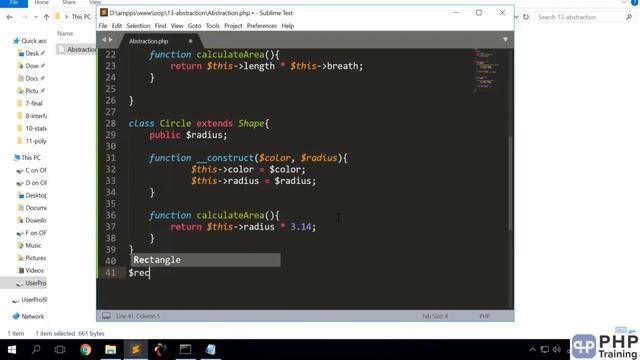
Task: Select F on OF drive in navigation pane
Action: pos(32,233)
